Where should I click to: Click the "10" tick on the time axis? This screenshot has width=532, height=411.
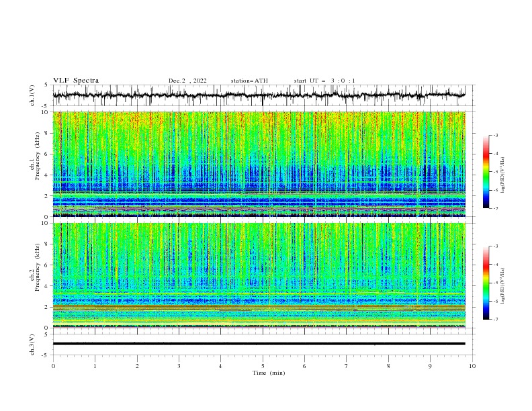tap(472, 366)
